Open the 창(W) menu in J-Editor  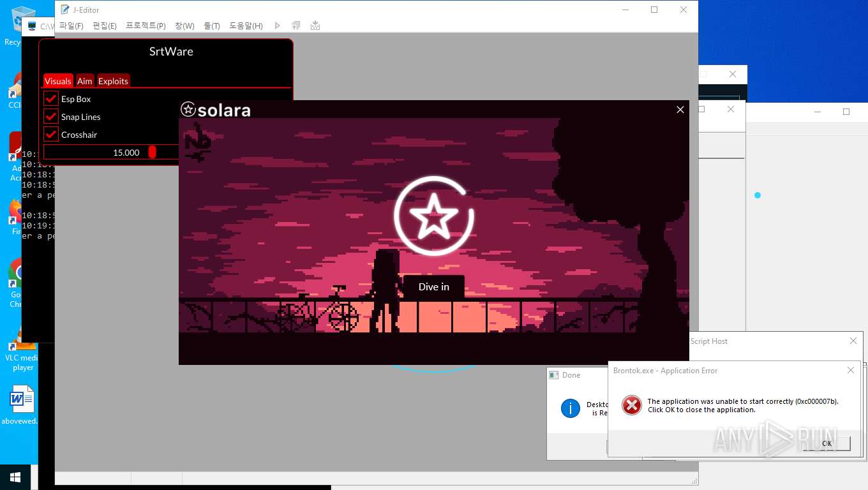[x=184, y=26]
